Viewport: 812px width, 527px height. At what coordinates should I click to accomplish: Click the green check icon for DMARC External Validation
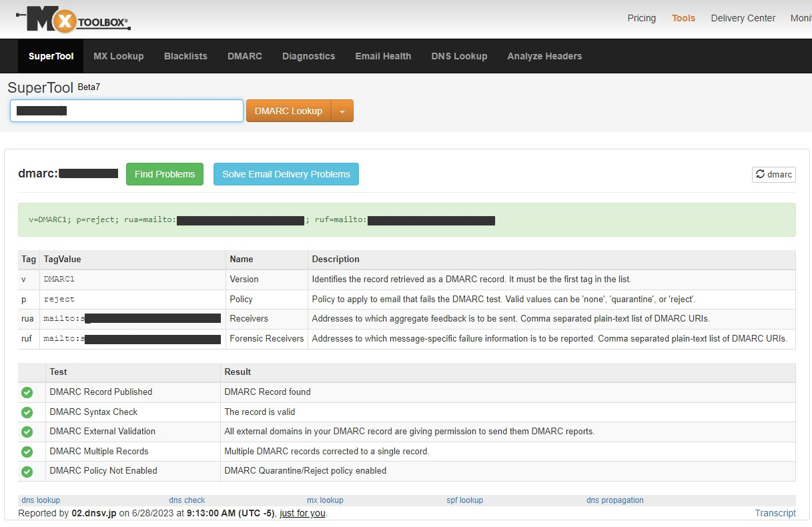click(27, 432)
